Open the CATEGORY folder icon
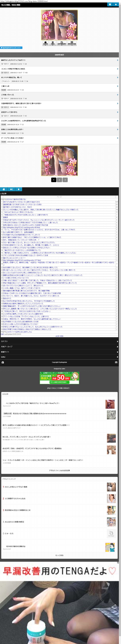The height and width of the screenshot is (644, 121). click(x=62, y=43)
